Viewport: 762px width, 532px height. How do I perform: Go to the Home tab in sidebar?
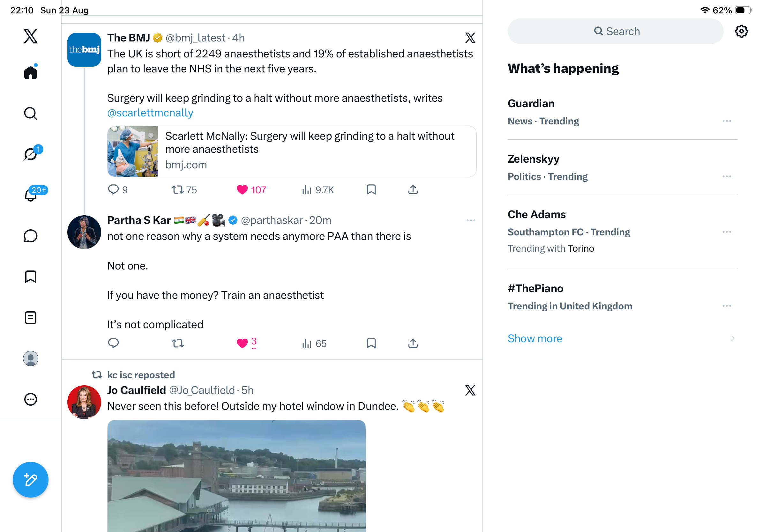tap(31, 72)
